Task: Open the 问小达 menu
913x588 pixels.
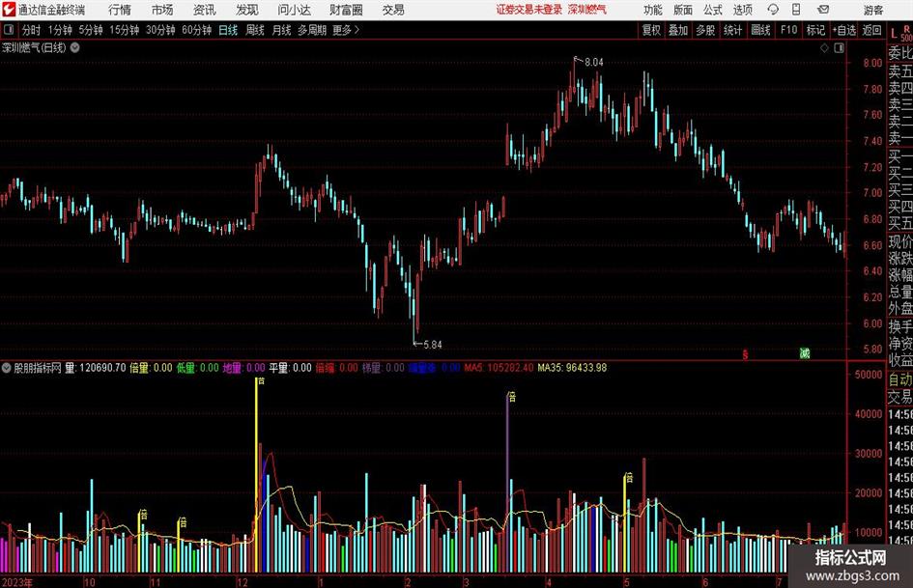Action: 294,10
